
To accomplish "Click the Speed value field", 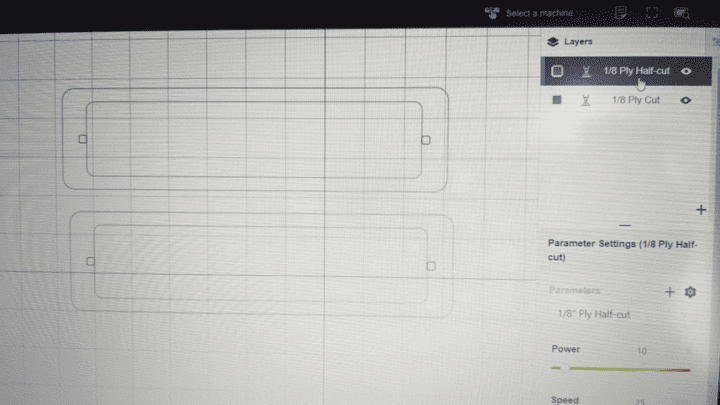I will tap(641, 401).
